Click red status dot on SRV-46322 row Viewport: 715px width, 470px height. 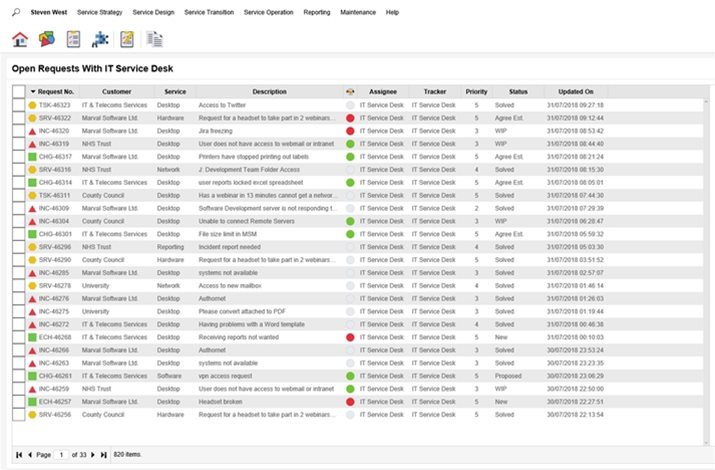click(x=349, y=118)
